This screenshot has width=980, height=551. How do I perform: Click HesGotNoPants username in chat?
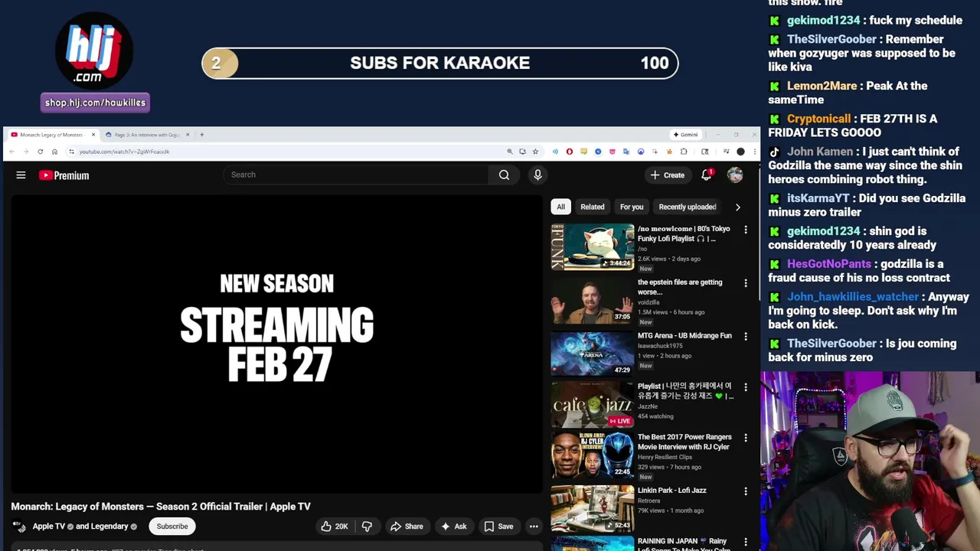pyautogui.click(x=829, y=264)
